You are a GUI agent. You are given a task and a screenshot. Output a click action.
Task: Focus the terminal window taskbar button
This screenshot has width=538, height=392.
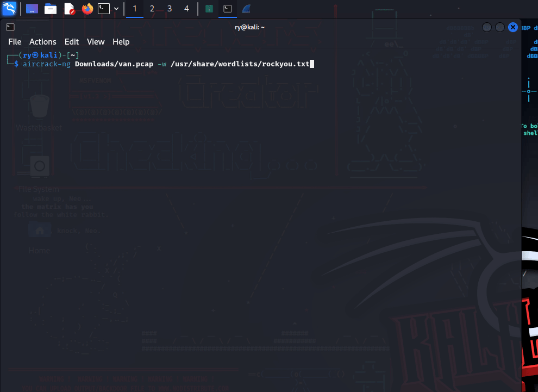point(228,9)
